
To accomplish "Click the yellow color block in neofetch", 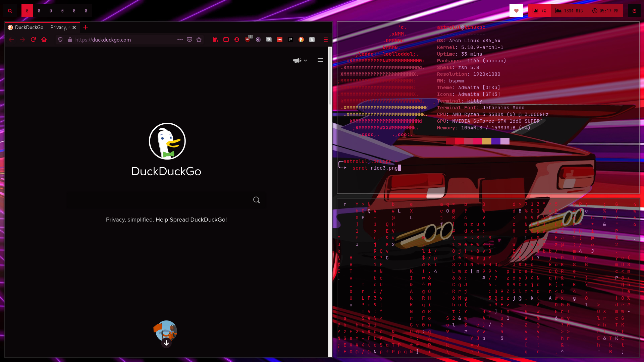I will click(487, 141).
